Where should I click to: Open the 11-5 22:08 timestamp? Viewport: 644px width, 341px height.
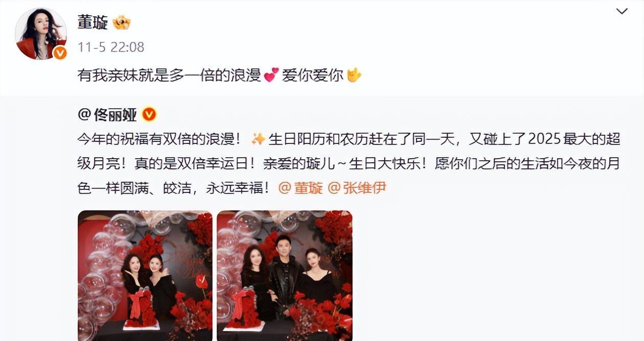(x=111, y=47)
